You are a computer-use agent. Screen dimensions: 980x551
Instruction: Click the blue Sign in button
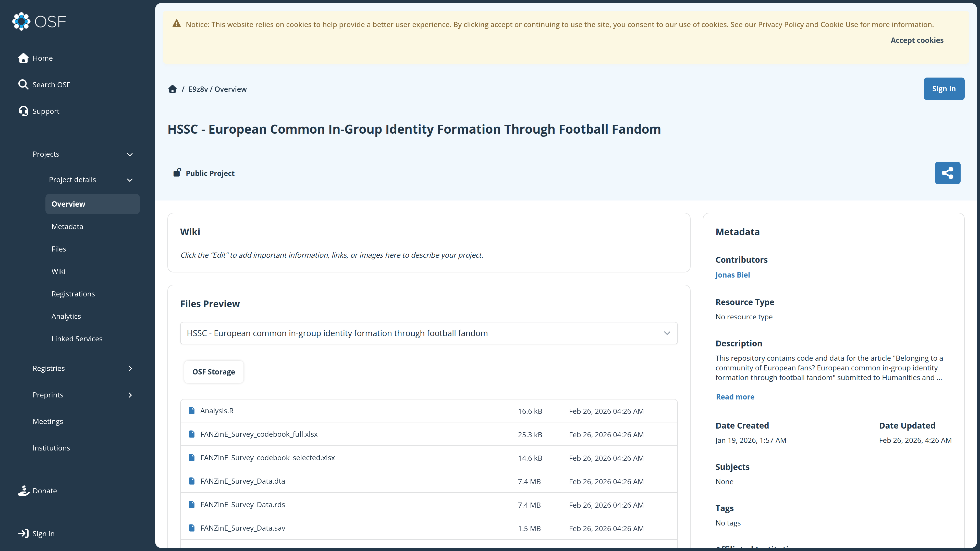(x=944, y=89)
